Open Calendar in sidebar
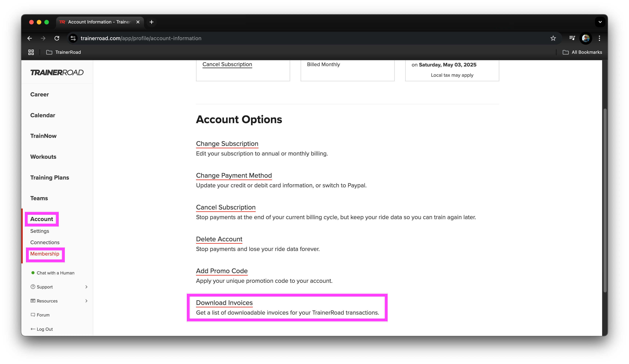The height and width of the screenshot is (364, 629). (x=43, y=115)
